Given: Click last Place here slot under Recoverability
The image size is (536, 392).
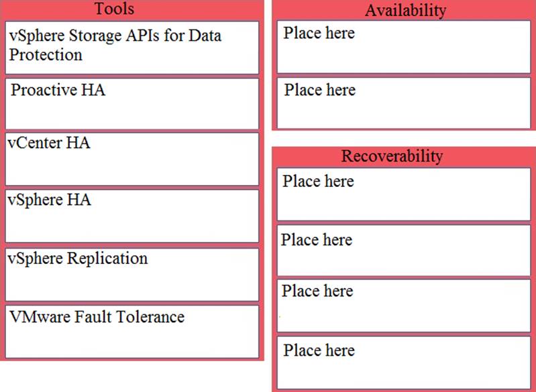Looking at the screenshot, I should tap(404, 363).
